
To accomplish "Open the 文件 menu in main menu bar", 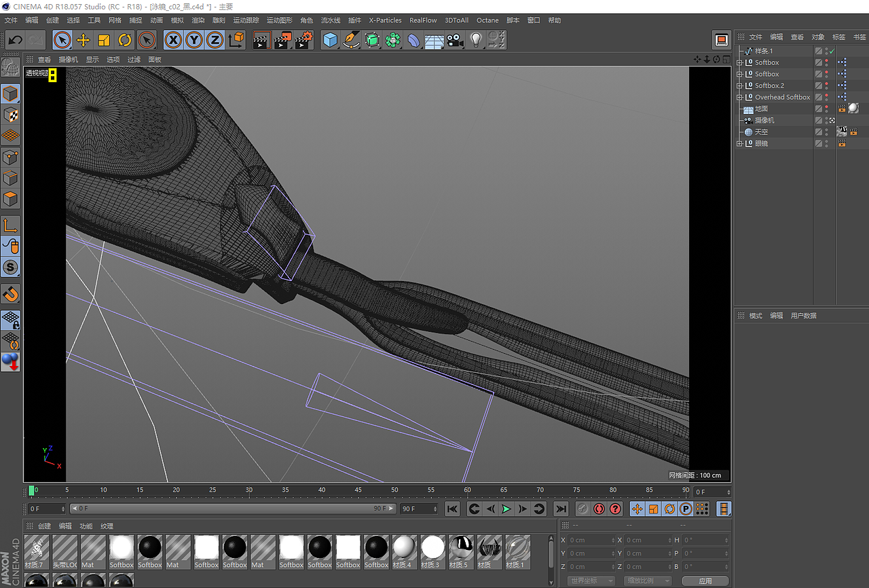I will pyautogui.click(x=11, y=20).
